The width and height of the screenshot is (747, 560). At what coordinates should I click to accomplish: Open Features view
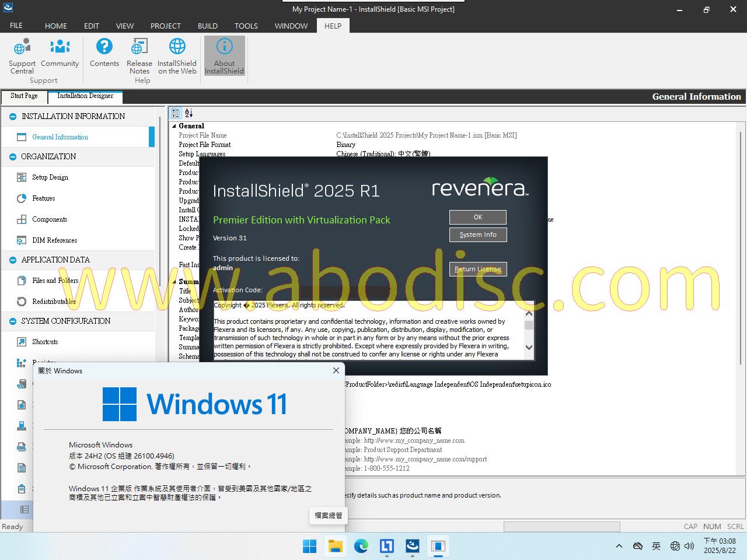tap(44, 198)
